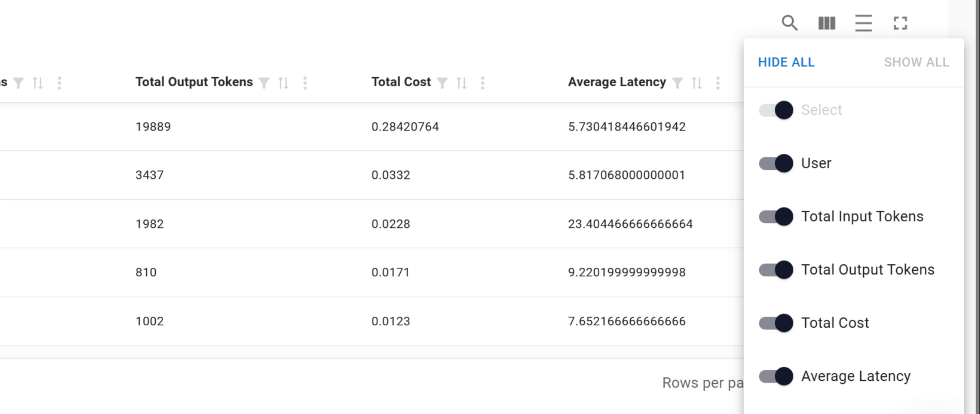The width and height of the screenshot is (980, 414).
Task: Open Total Output Tokens column actions menu
Action: [x=305, y=83]
